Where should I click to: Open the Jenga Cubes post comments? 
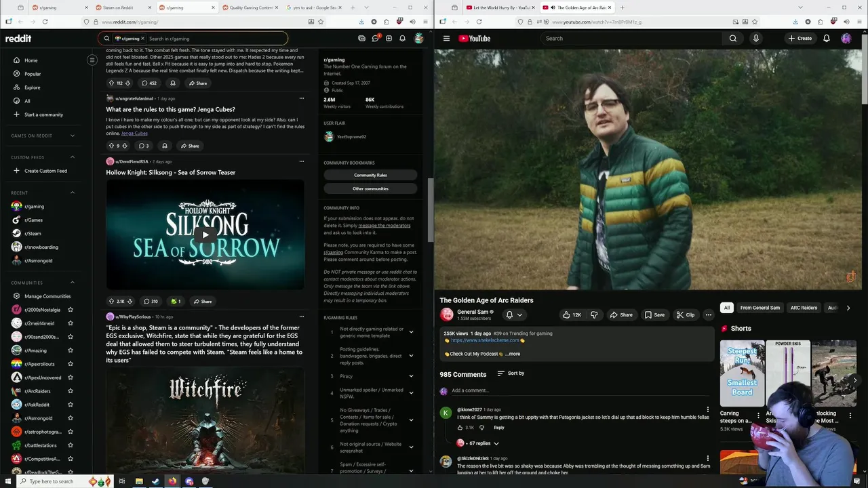[x=144, y=146]
